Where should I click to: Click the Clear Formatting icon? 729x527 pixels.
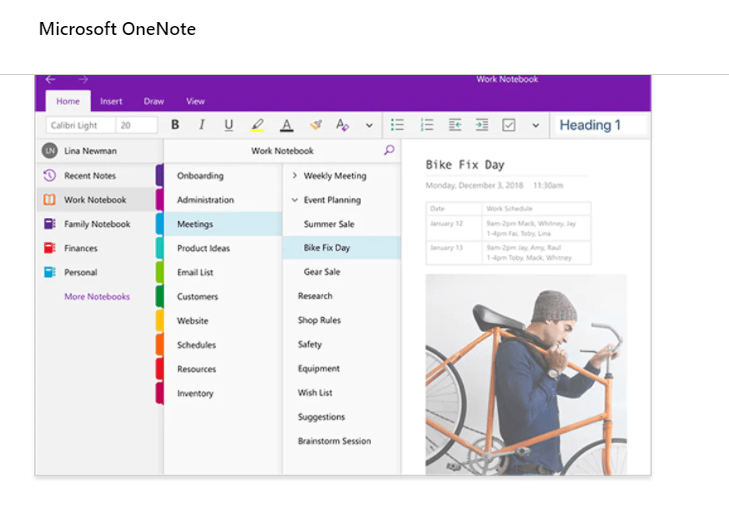coord(343,125)
